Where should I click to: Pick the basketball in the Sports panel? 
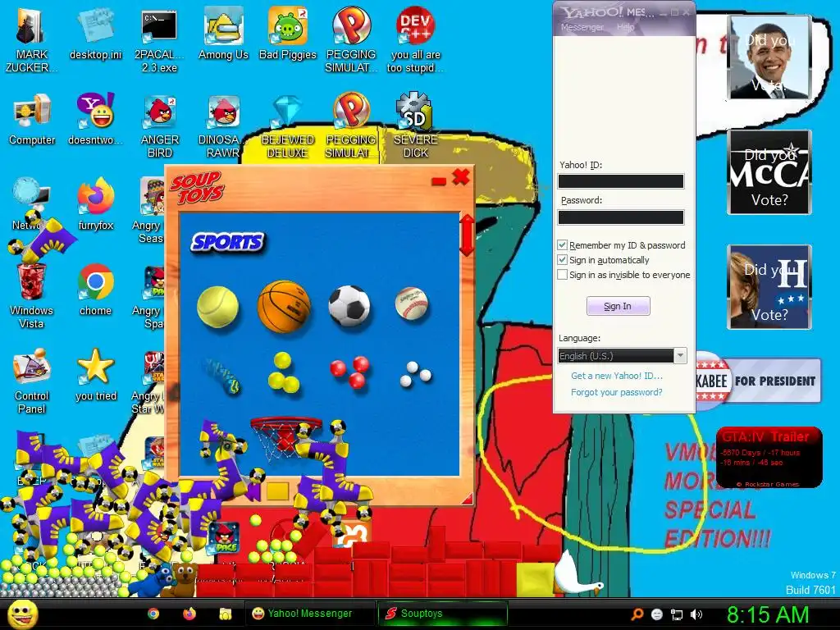(x=284, y=306)
